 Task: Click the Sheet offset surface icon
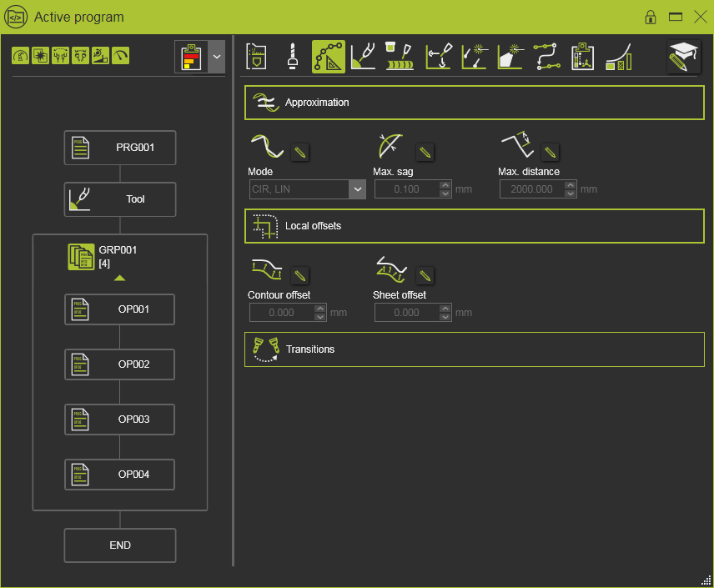point(391,269)
